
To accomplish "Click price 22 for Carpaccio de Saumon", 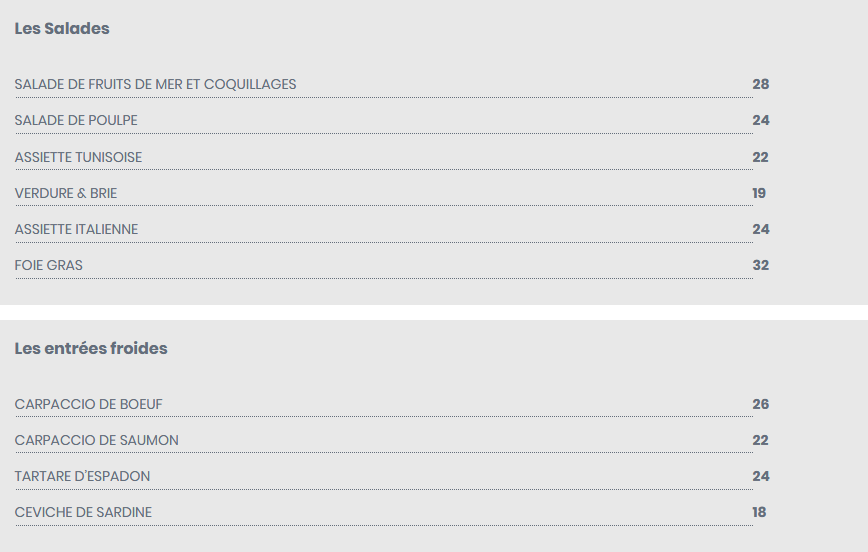I will click(760, 440).
